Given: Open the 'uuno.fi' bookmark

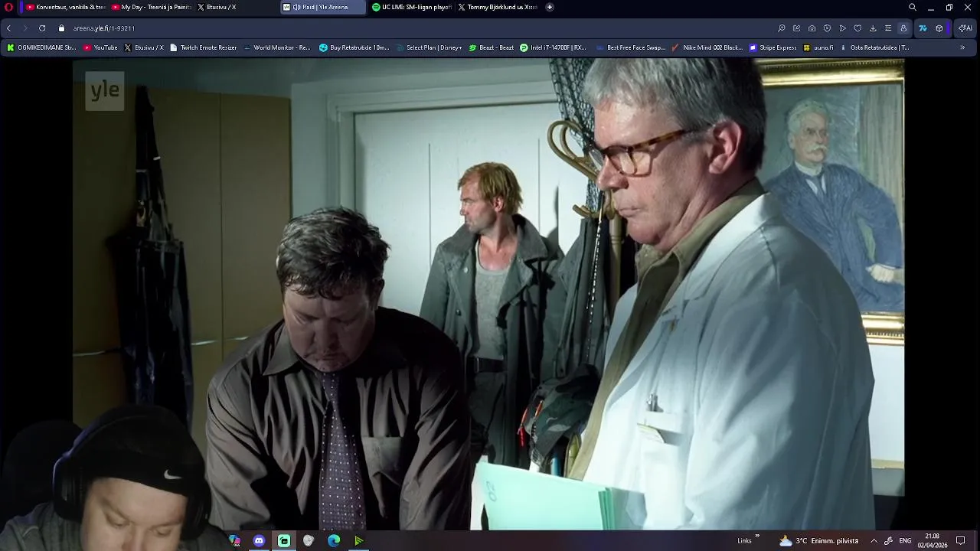Looking at the screenshot, I should (818, 47).
